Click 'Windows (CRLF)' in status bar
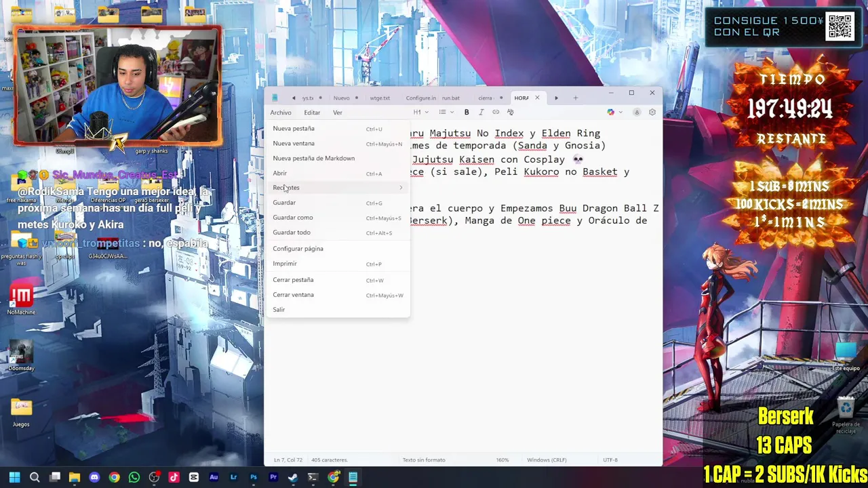The height and width of the screenshot is (488, 868). point(547,460)
